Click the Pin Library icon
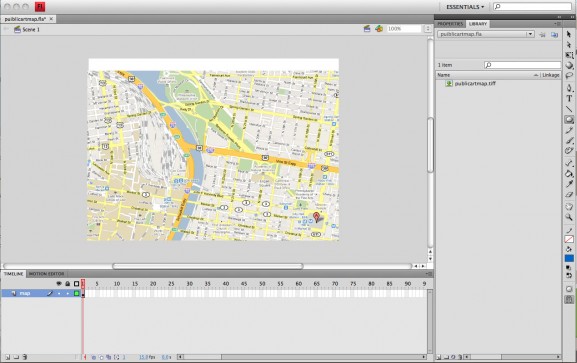This screenshot has height=363, width=577. click(x=542, y=34)
